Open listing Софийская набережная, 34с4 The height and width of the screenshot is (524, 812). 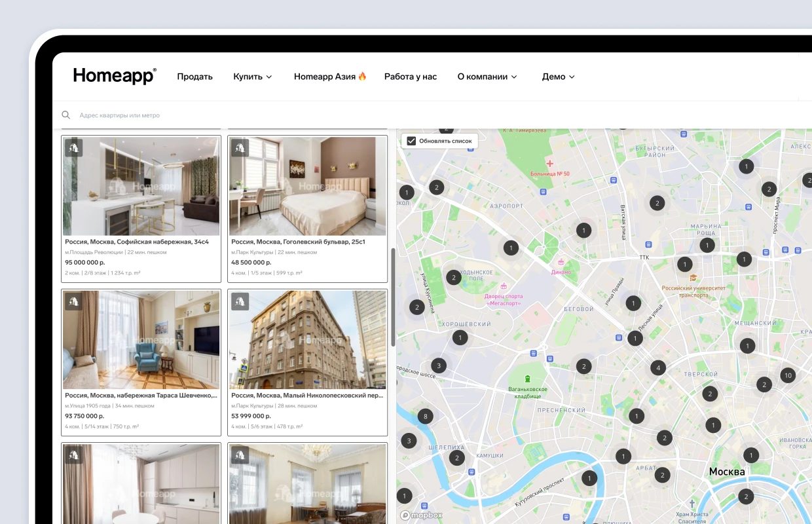coord(141,209)
